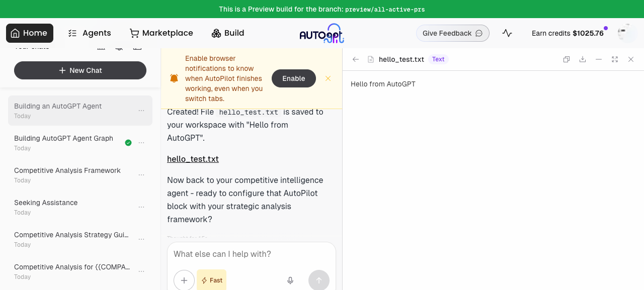Minimize the file preview panel
644x290 pixels.
[x=599, y=59]
